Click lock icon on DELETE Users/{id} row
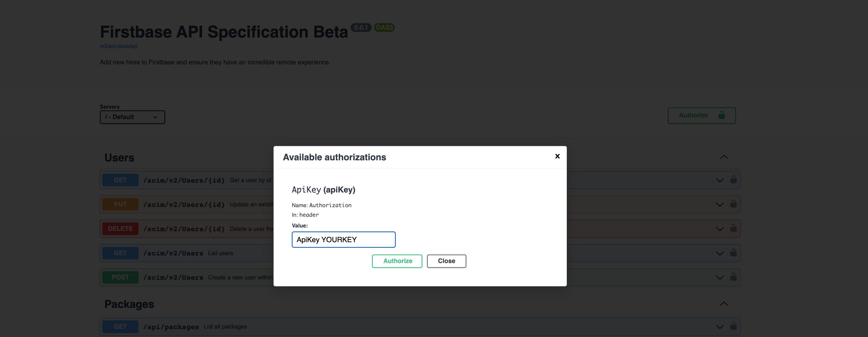This screenshot has width=868, height=337. tap(733, 228)
